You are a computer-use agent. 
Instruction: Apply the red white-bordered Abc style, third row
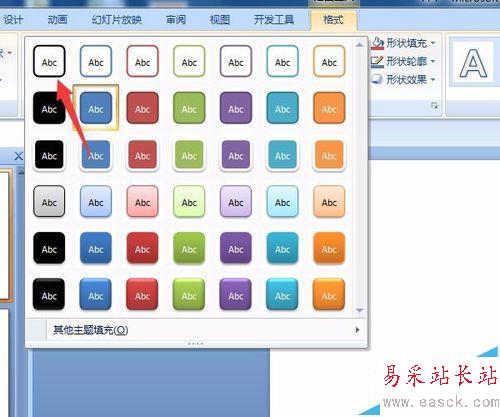coord(142,155)
